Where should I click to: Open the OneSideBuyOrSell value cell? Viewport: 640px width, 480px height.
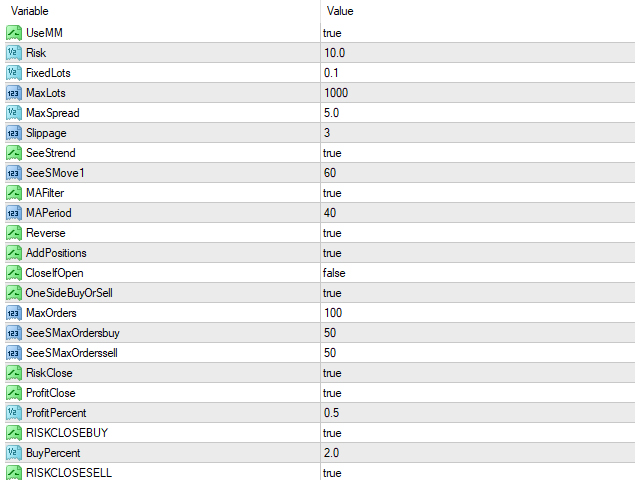tap(478, 293)
